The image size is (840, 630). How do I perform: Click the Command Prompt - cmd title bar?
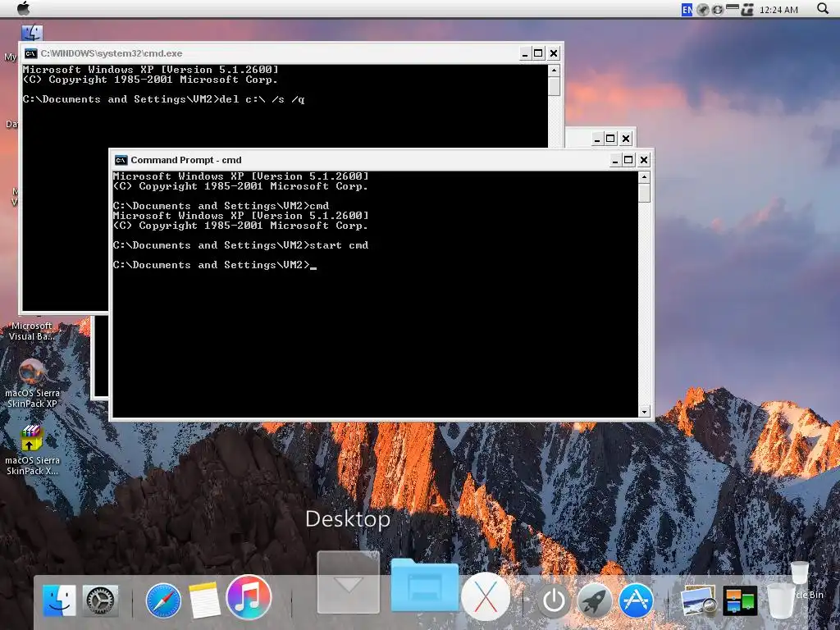(x=381, y=160)
